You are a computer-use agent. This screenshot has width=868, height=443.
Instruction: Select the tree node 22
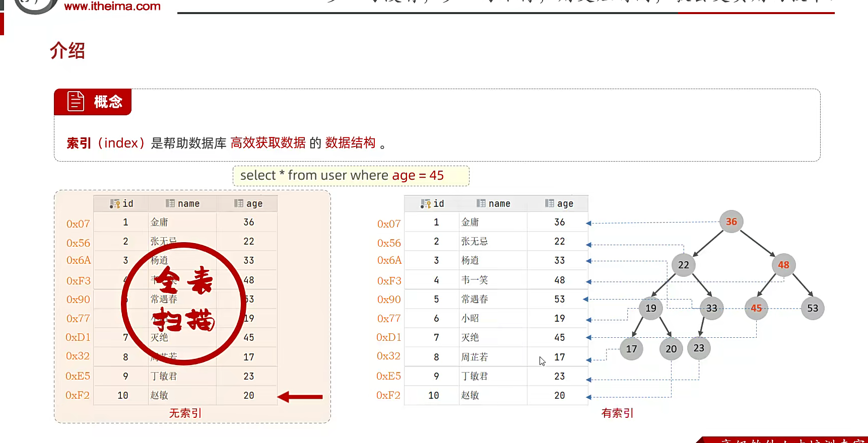tap(684, 265)
